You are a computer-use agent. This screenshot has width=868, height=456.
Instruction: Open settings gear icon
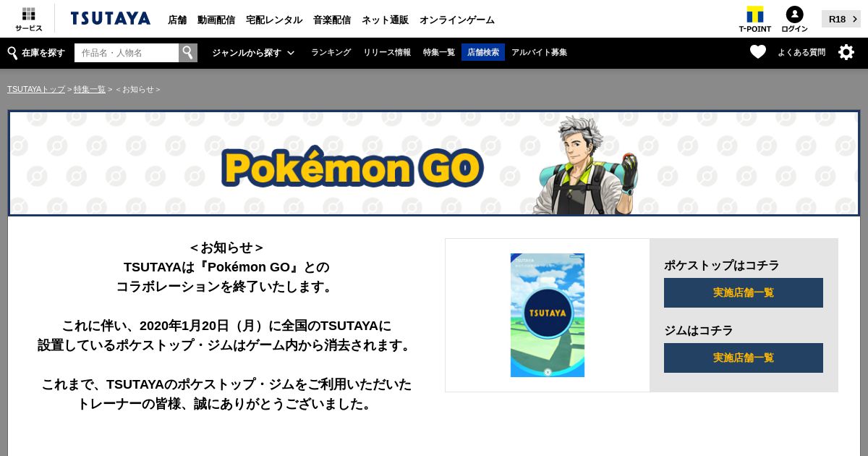pyautogui.click(x=846, y=52)
